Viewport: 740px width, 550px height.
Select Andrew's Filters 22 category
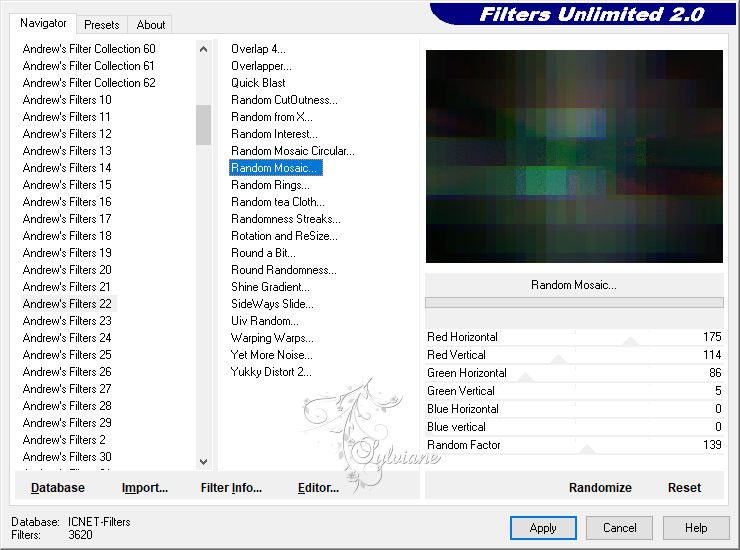click(67, 304)
